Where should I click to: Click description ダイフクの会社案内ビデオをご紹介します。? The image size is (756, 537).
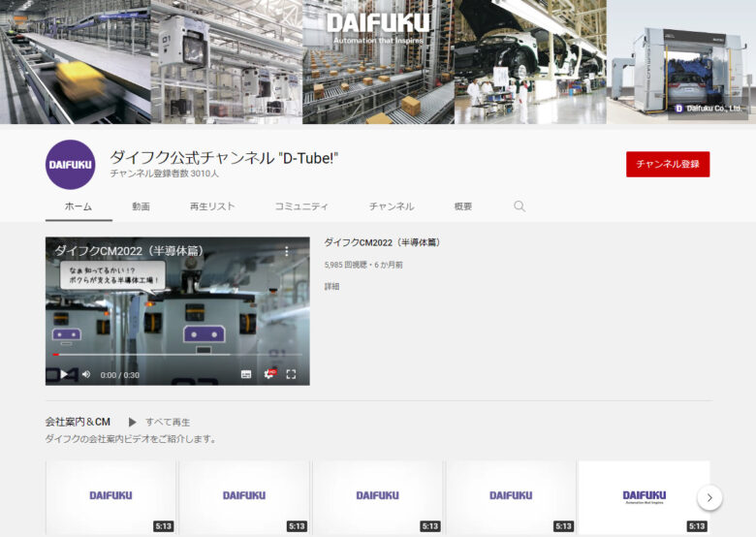click(x=131, y=439)
